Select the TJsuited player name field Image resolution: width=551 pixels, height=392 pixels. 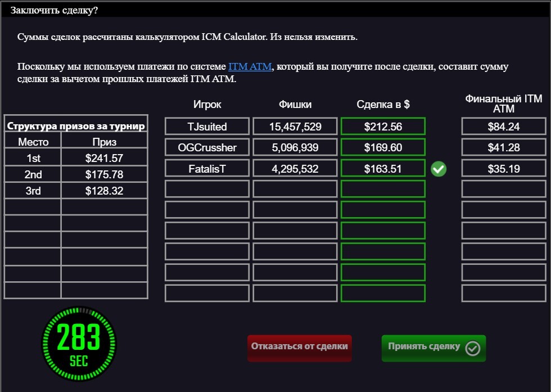(x=207, y=127)
